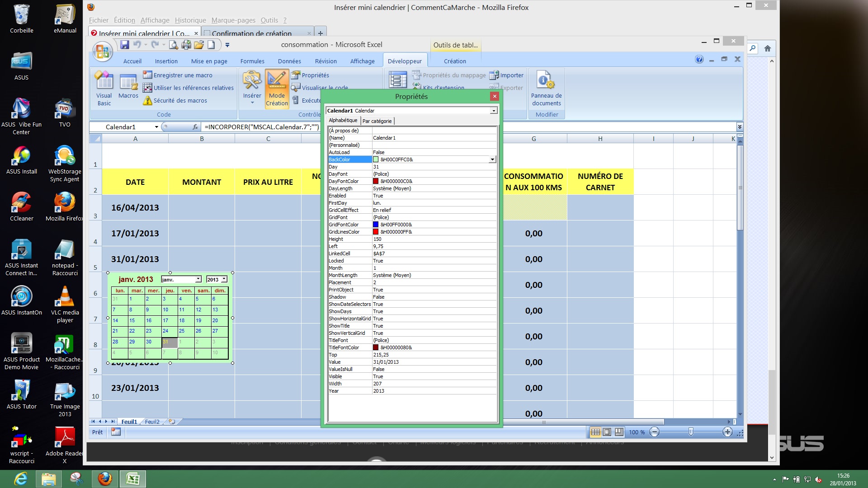Viewport: 868px width, 488px height.
Task: Open the calendar year dropdown 2013
Action: [x=224, y=279]
